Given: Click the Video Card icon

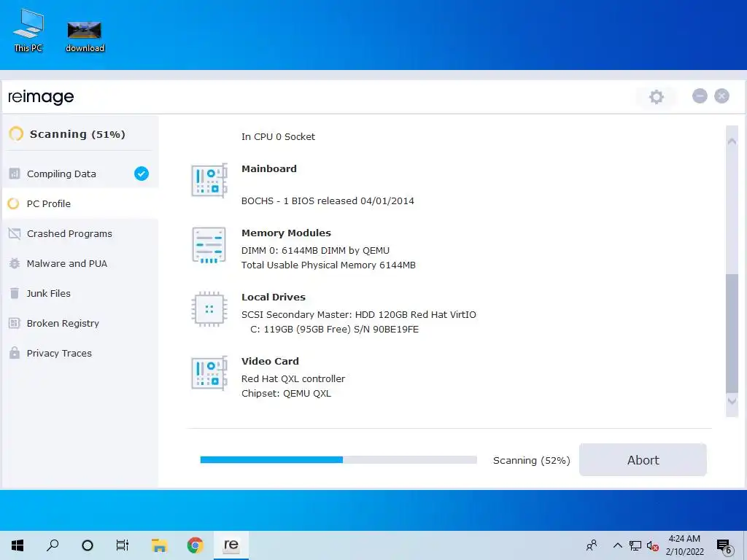Looking at the screenshot, I should (209, 373).
